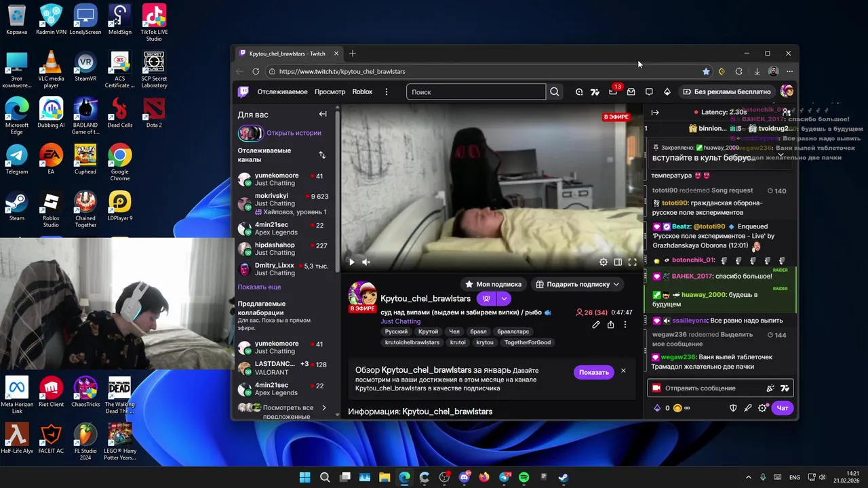
Task: Show hidden system tray icons chevron
Action: (749, 477)
